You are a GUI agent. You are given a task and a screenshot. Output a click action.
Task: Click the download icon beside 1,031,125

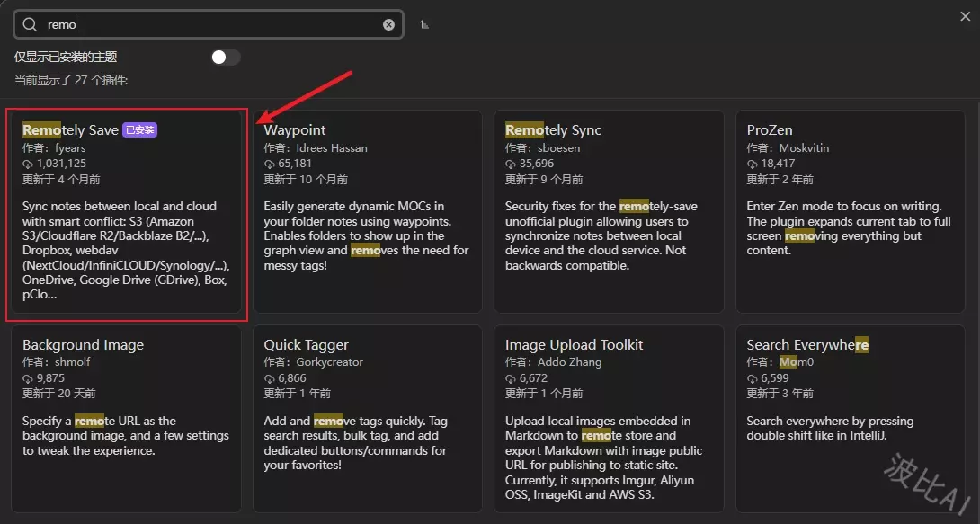click(28, 164)
